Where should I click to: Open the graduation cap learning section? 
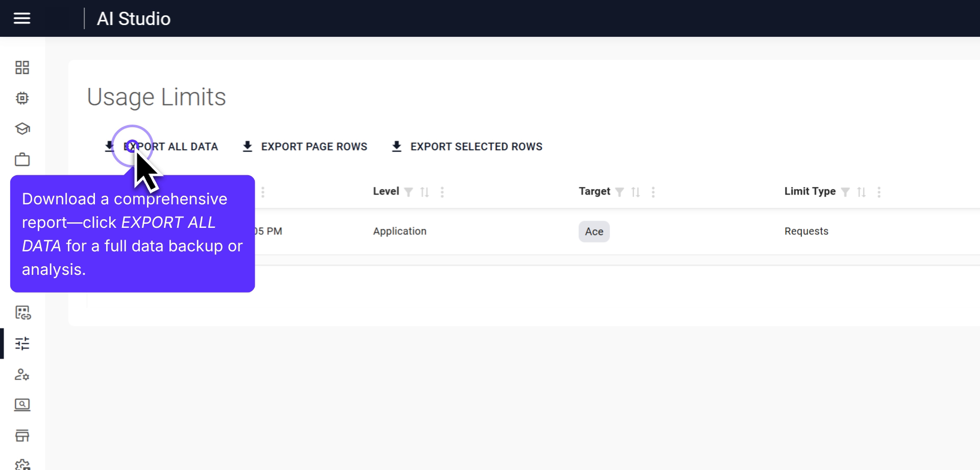(x=22, y=129)
